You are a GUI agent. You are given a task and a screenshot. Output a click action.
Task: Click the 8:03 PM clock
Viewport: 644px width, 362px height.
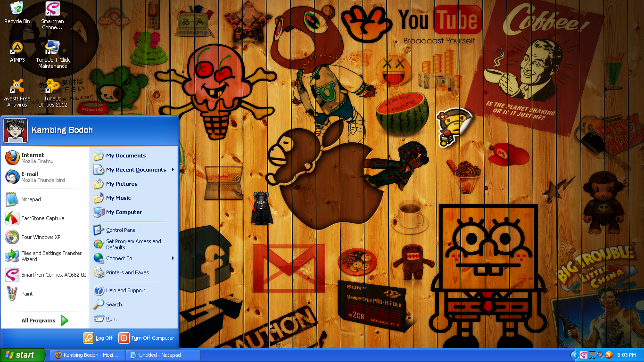coord(627,355)
